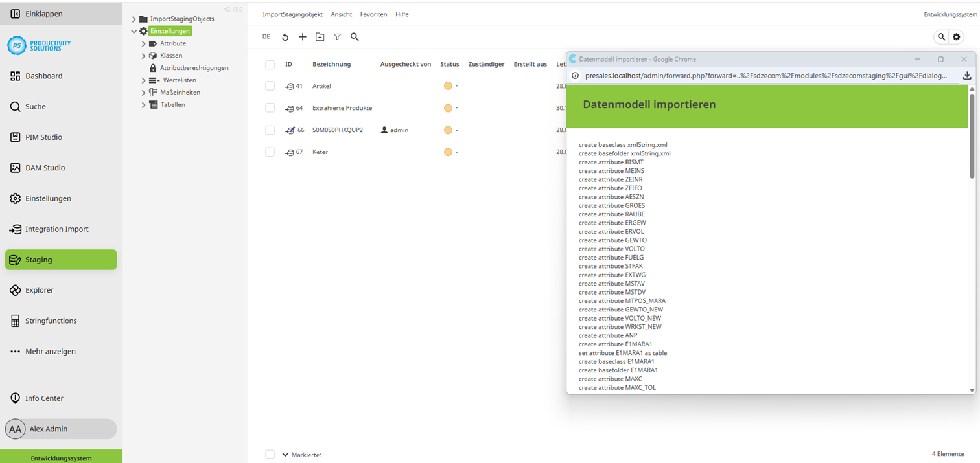Select the checkbox for Artikel row
980x463 pixels.
[x=270, y=85]
